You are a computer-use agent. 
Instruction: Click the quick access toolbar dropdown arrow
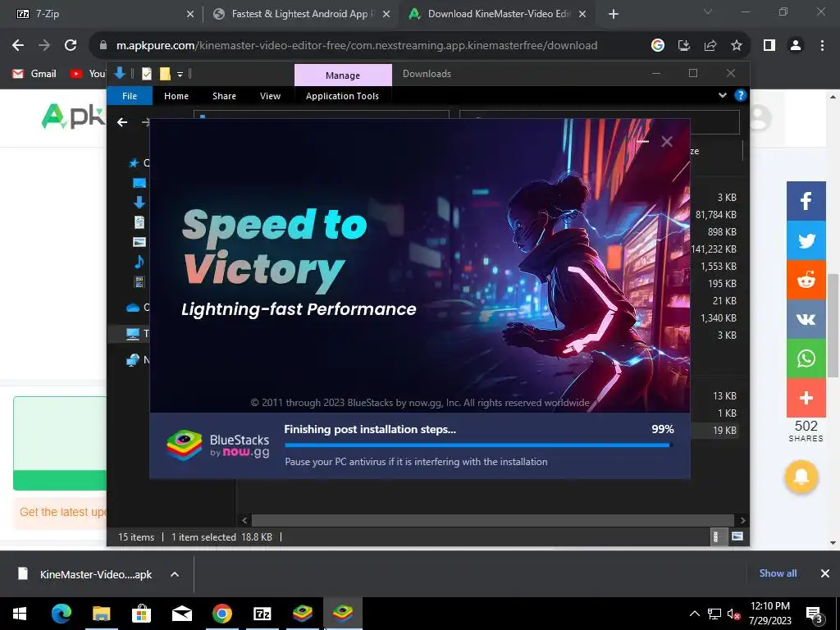(x=180, y=74)
